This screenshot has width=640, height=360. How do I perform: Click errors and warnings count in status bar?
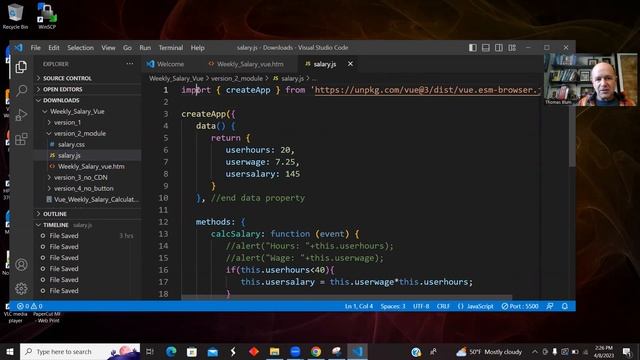(x=30, y=306)
